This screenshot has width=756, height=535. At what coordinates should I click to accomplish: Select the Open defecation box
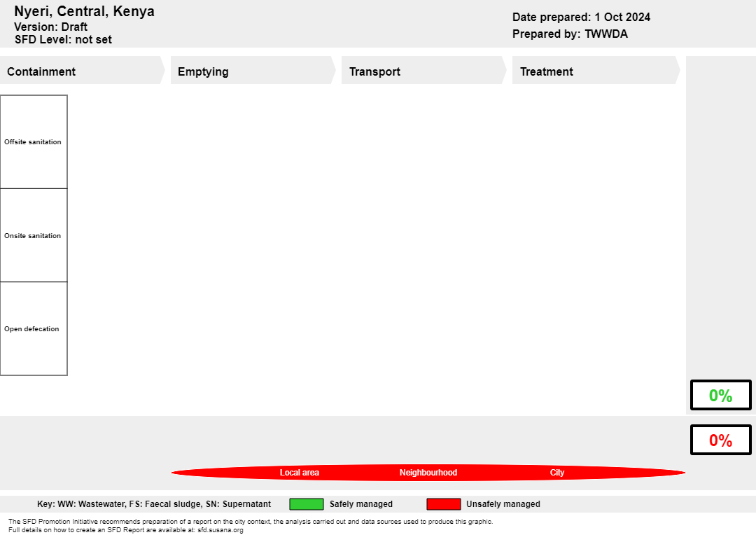pyautogui.click(x=34, y=329)
